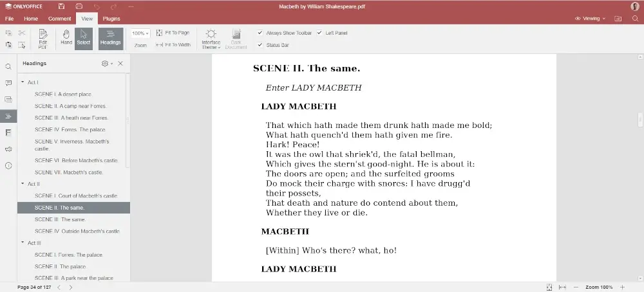The width and height of the screenshot is (644, 292).
Task: Go to the next page arrow
Action: coord(70,287)
